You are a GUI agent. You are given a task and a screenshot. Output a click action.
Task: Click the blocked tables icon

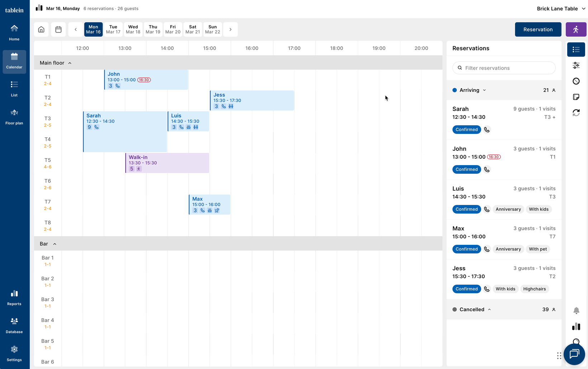point(576,81)
